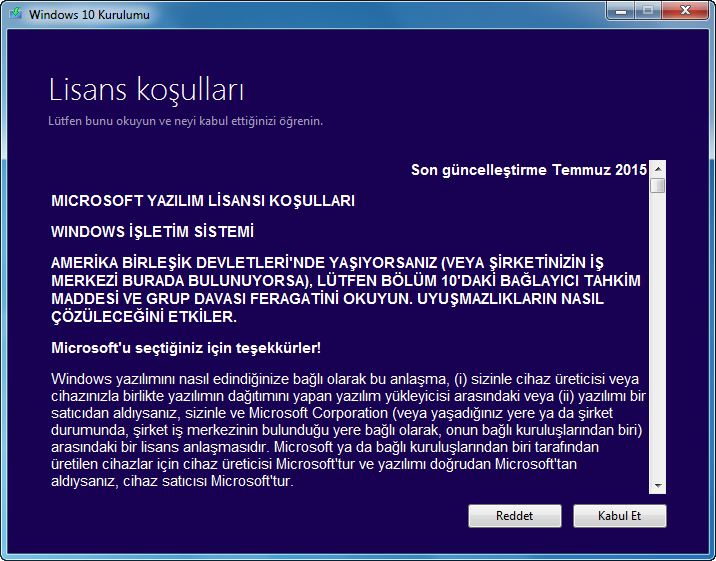Click the scrollbar up arrow
The height and width of the screenshot is (561, 716).
coord(658,169)
